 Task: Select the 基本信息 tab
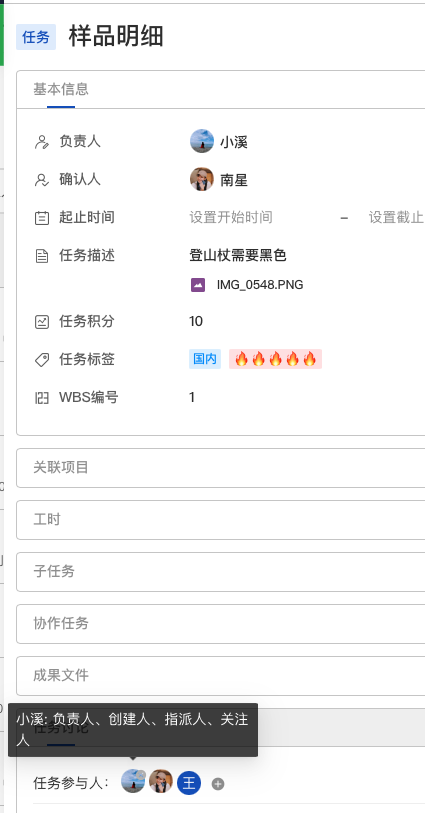pos(61,89)
